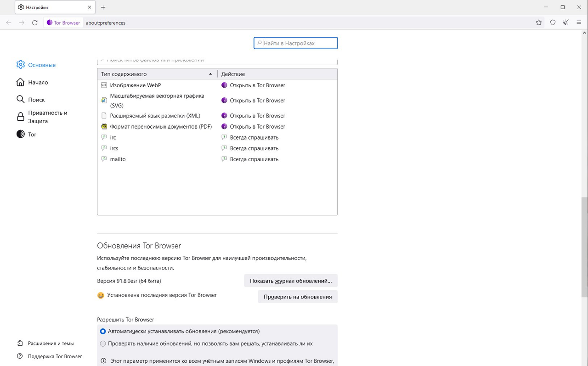Click the info icon beside Этот параметр применится
This screenshot has height=366, width=588.
[x=103, y=360]
